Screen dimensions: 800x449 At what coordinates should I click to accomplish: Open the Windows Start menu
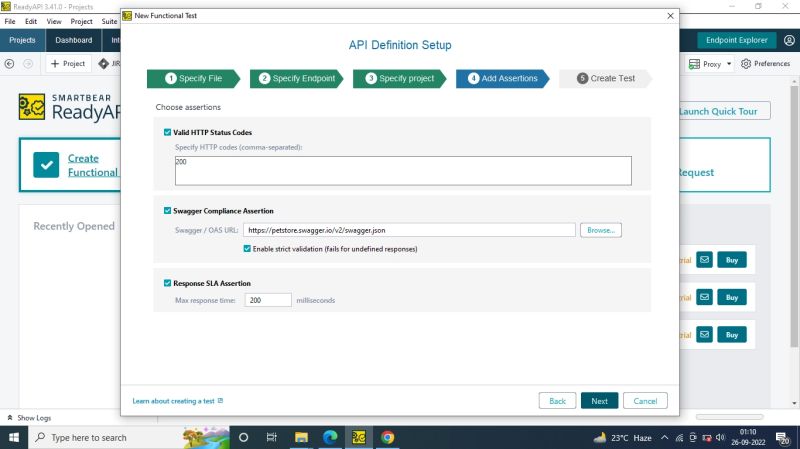click(14, 438)
